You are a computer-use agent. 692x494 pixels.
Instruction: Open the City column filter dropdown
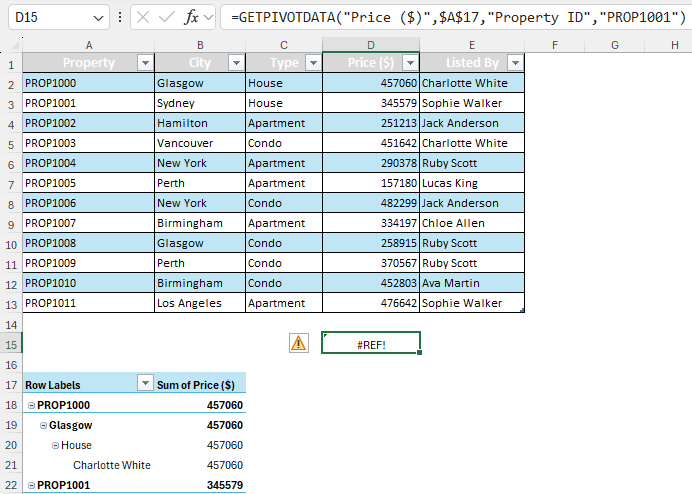236,63
